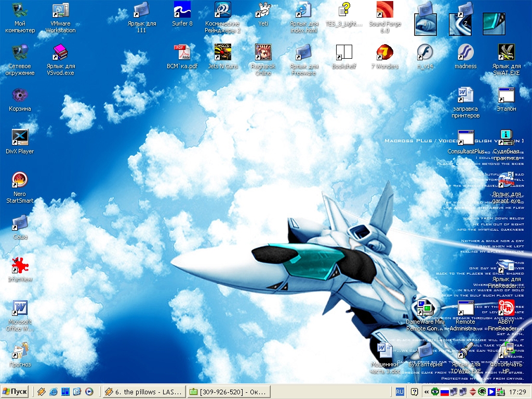Open the Судебная практика shortcut
The width and height of the screenshot is (532, 399).
[x=506, y=145]
